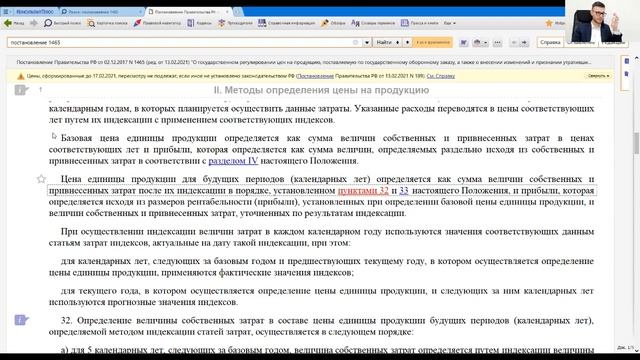Viewport: 640px width, 360px height.
Task: Open Кодексы from the toolbar
Action: (200, 23)
